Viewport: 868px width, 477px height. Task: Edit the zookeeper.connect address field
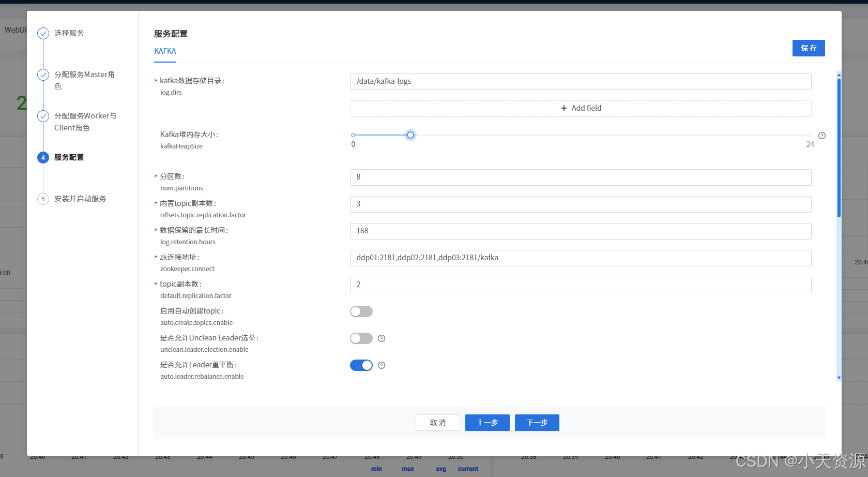coord(581,258)
